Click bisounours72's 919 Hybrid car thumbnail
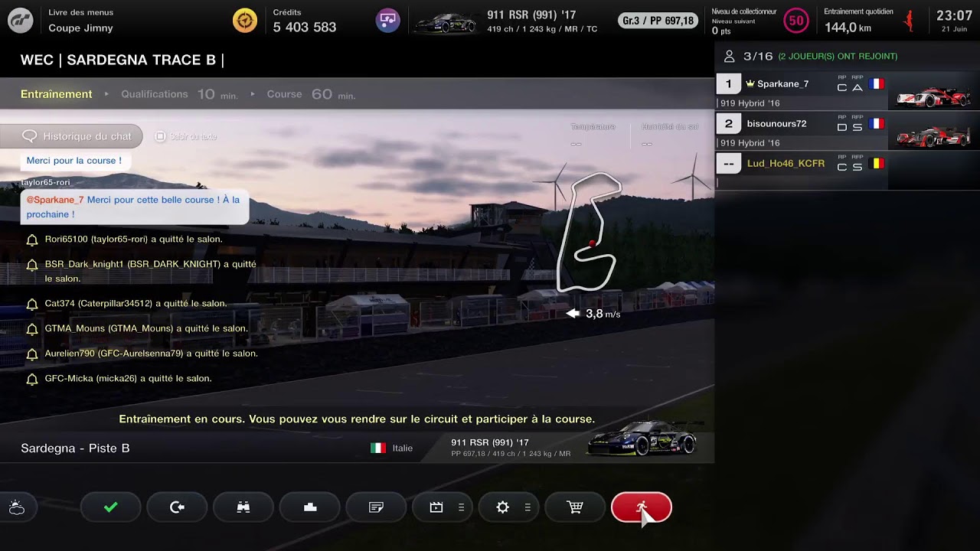Image resolution: width=980 pixels, height=551 pixels. click(934, 135)
